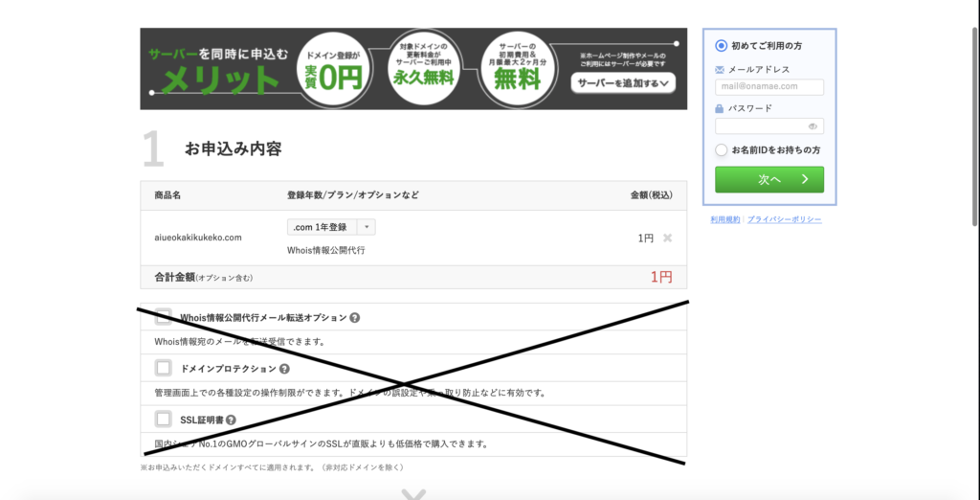Check SSL証明書 checkbox
Image resolution: width=980 pixels, height=500 pixels.
point(163,419)
